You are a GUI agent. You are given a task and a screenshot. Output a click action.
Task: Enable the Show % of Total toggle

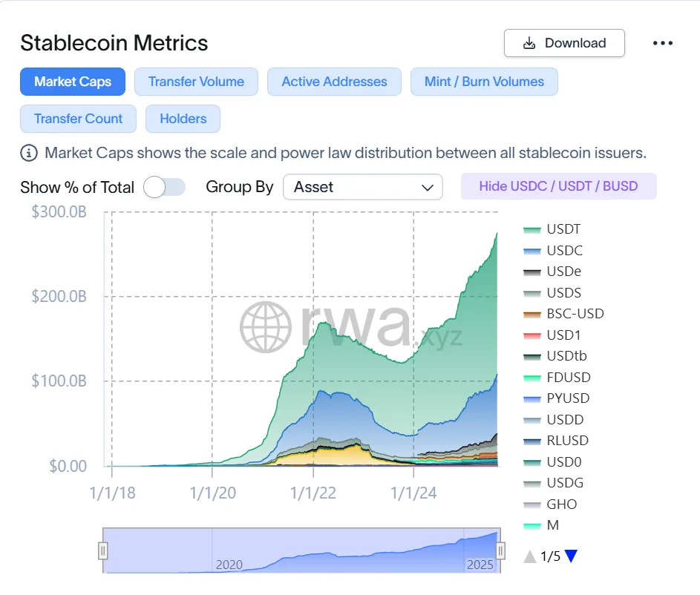(x=164, y=187)
